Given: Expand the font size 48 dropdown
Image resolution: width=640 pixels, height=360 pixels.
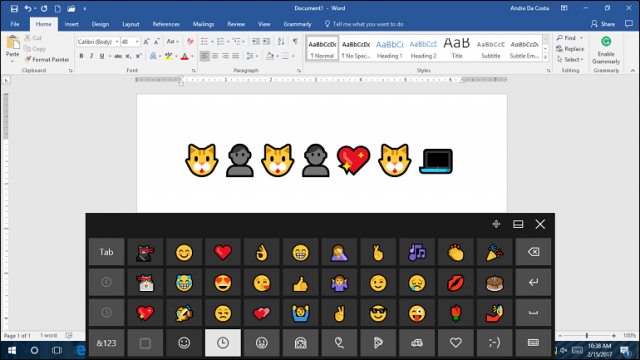Looking at the screenshot, I should 137,42.
